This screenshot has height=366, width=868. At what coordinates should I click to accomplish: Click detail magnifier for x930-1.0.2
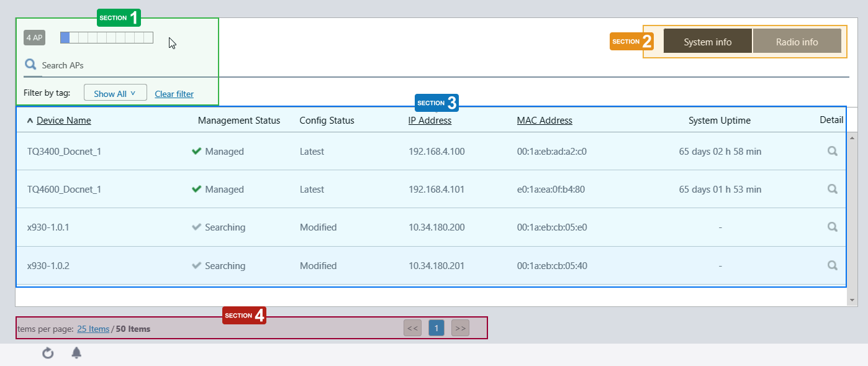(832, 265)
